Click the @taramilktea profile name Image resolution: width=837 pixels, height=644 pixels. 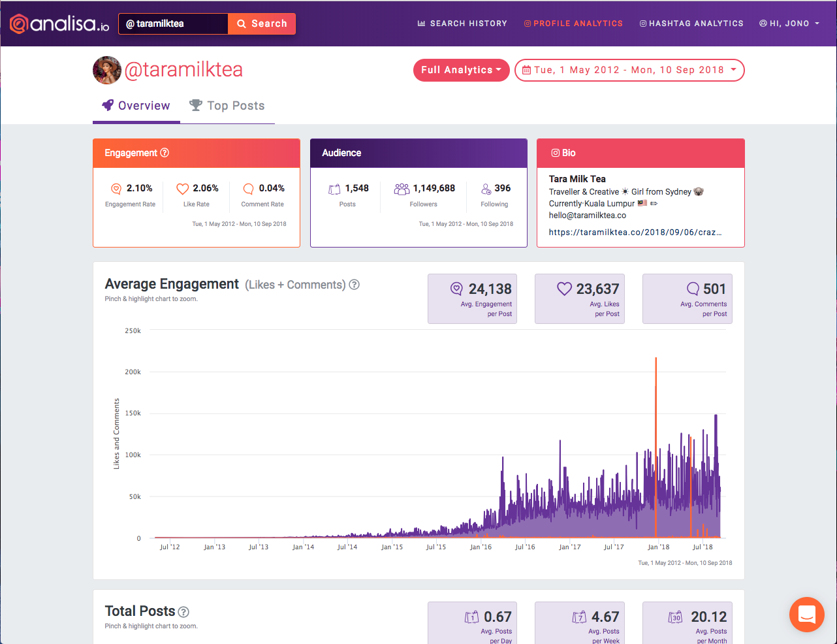pyautogui.click(x=183, y=69)
